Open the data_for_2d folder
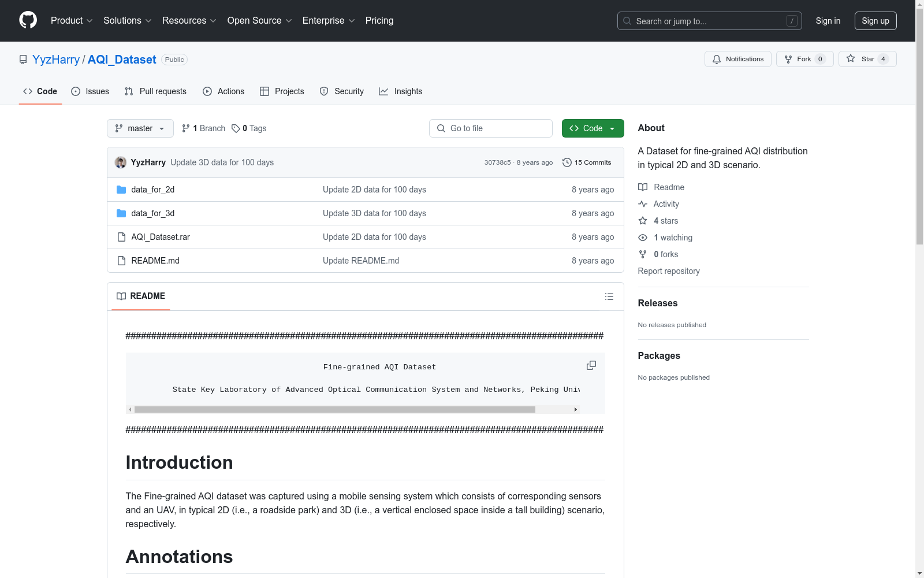 (153, 190)
